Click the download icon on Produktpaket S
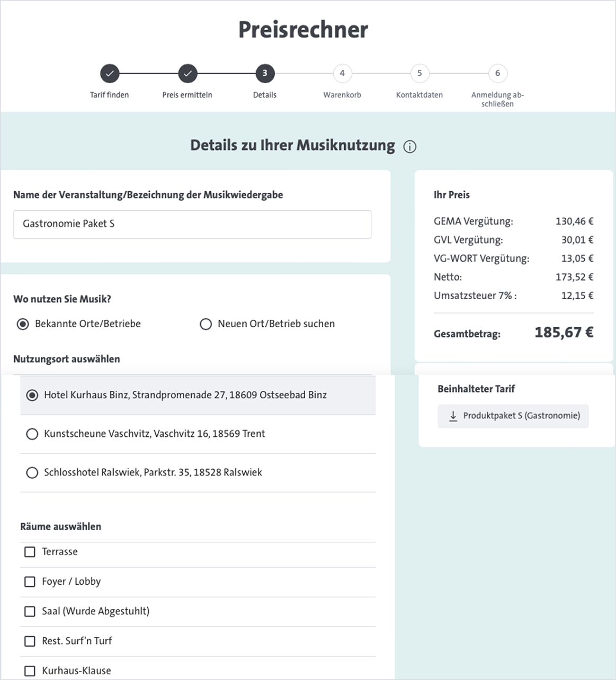Screen dimensions: 616x680 click(452, 416)
